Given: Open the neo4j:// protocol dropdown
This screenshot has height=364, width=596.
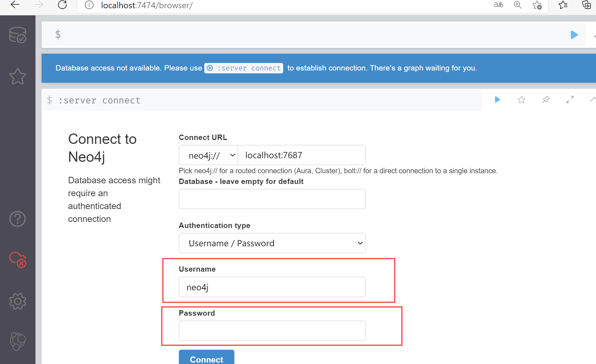Looking at the screenshot, I should (x=208, y=155).
